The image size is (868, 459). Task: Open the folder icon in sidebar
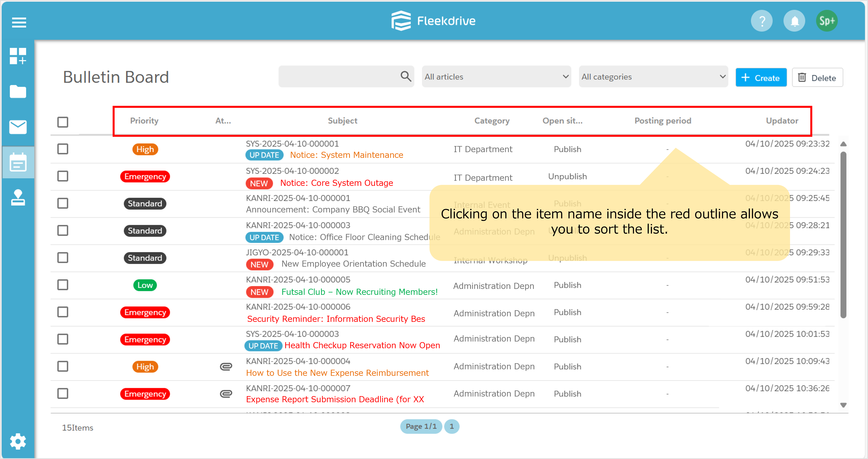tap(18, 91)
